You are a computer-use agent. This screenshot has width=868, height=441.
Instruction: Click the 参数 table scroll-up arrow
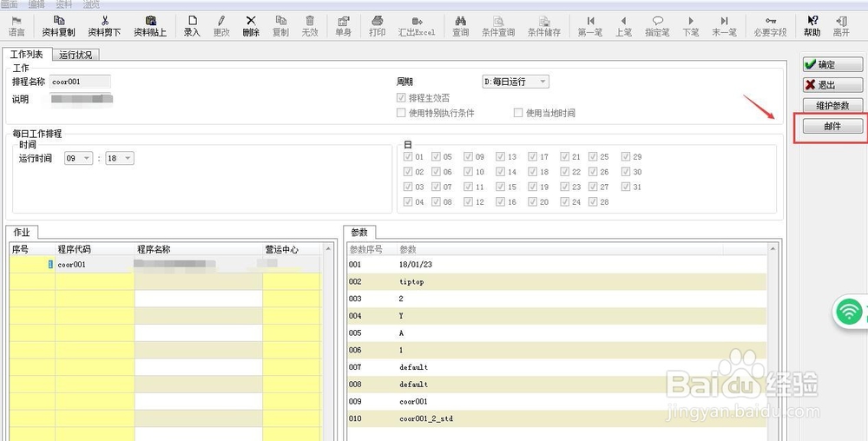(773, 249)
